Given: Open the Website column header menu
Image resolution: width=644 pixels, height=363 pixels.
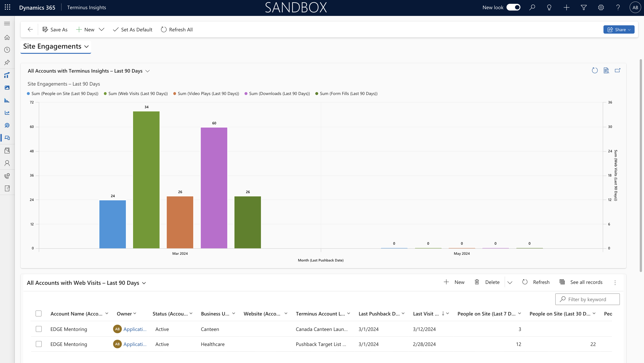Looking at the screenshot, I should [x=286, y=313].
